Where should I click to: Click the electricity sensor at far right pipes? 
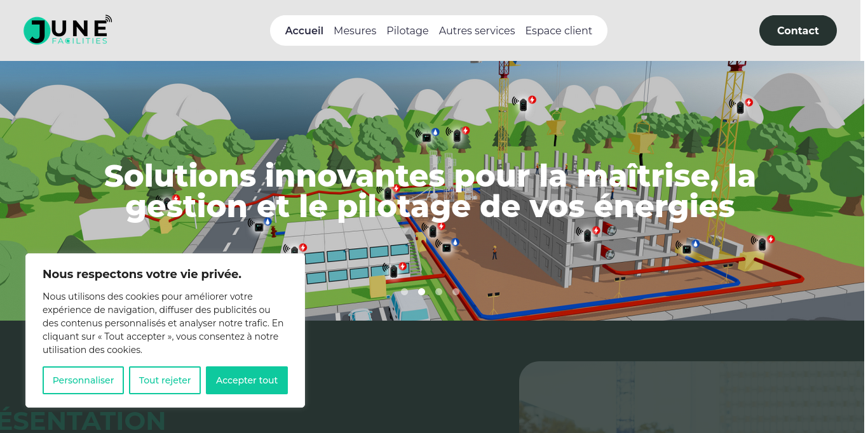click(x=763, y=243)
